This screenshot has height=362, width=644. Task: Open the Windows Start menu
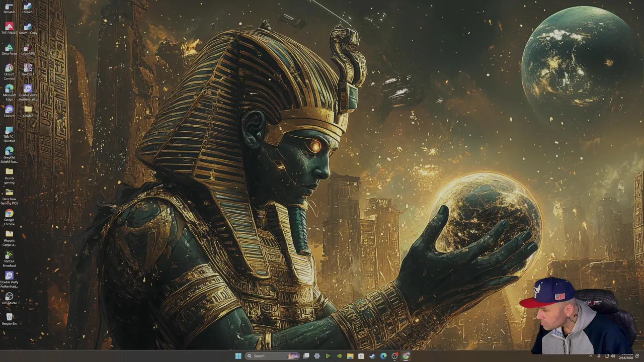tap(238, 356)
